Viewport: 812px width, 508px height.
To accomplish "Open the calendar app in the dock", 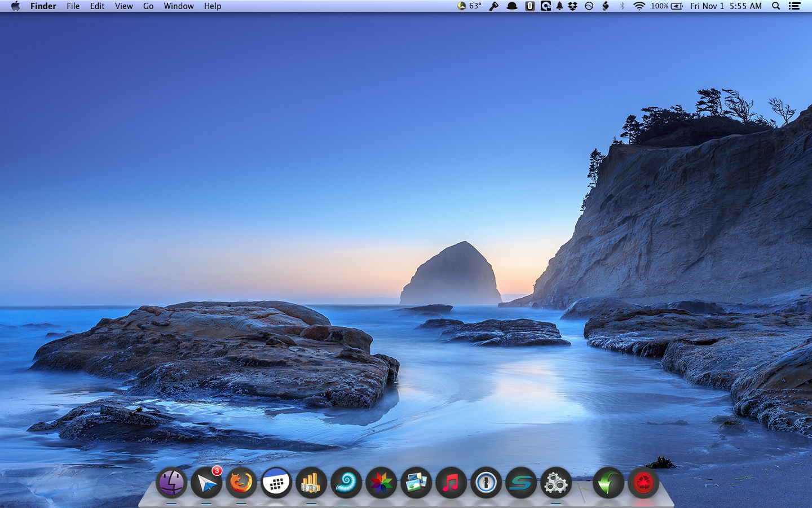I will [276, 483].
